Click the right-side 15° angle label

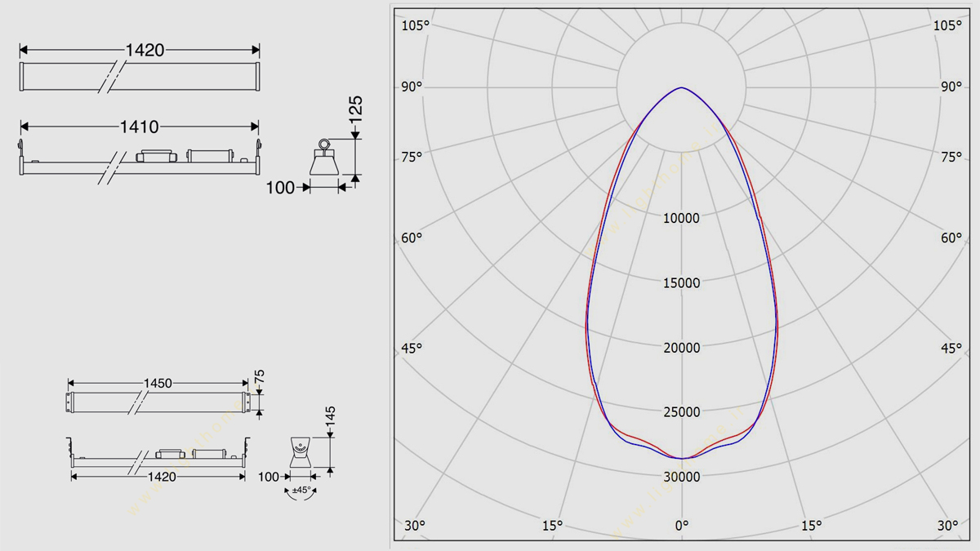(812, 525)
